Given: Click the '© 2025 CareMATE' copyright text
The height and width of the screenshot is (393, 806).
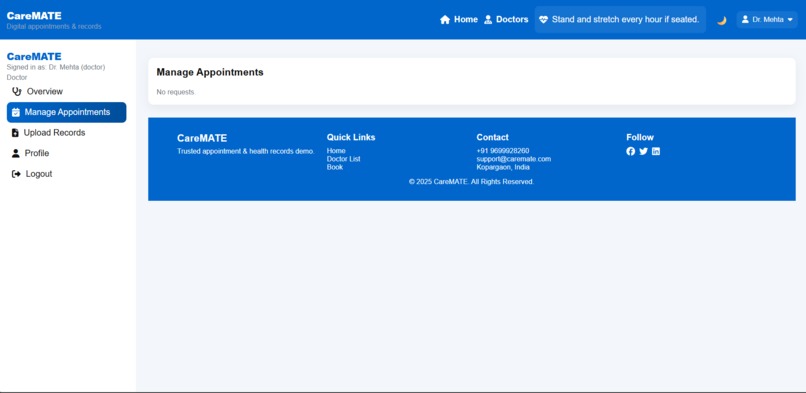Looking at the screenshot, I should pos(471,182).
